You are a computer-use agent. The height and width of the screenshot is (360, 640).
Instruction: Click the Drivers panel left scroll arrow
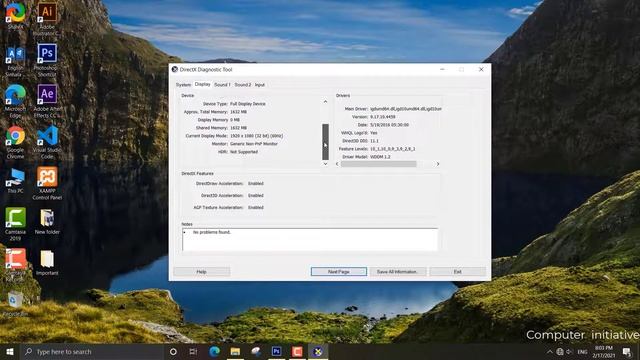337,164
